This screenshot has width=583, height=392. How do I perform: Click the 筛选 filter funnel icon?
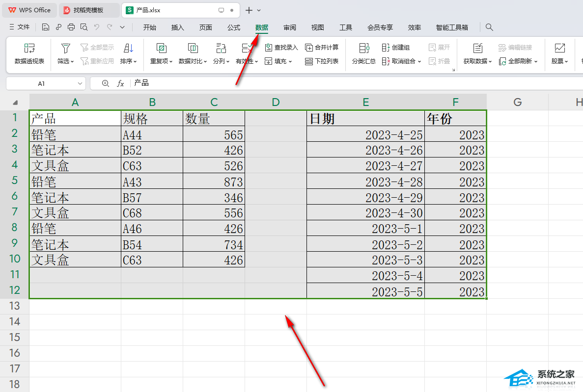point(66,48)
